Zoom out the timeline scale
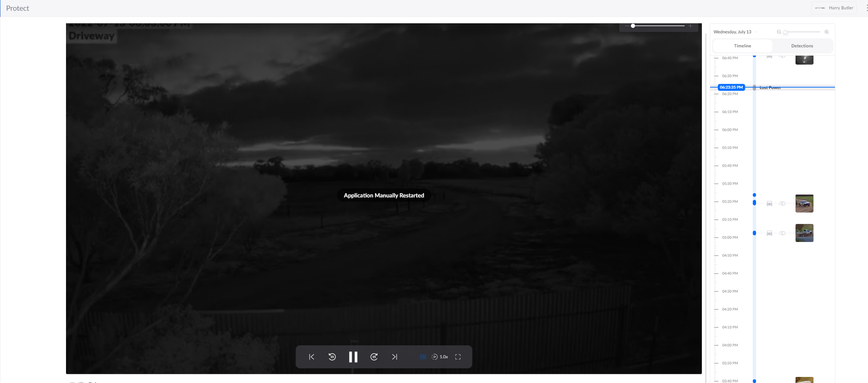Image resolution: width=868 pixels, height=383 pixels. (779, 32)
